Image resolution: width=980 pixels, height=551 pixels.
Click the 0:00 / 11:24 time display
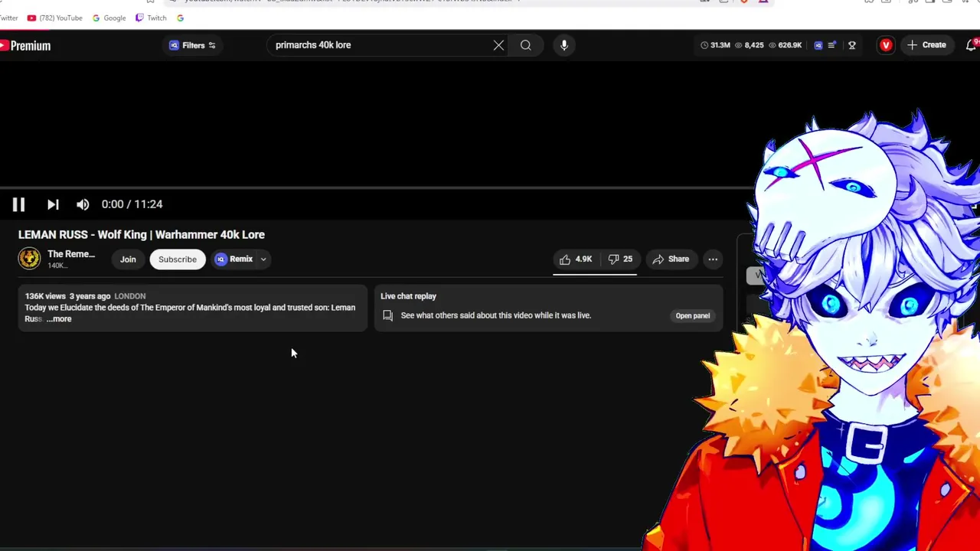click(x=132, y=204)
